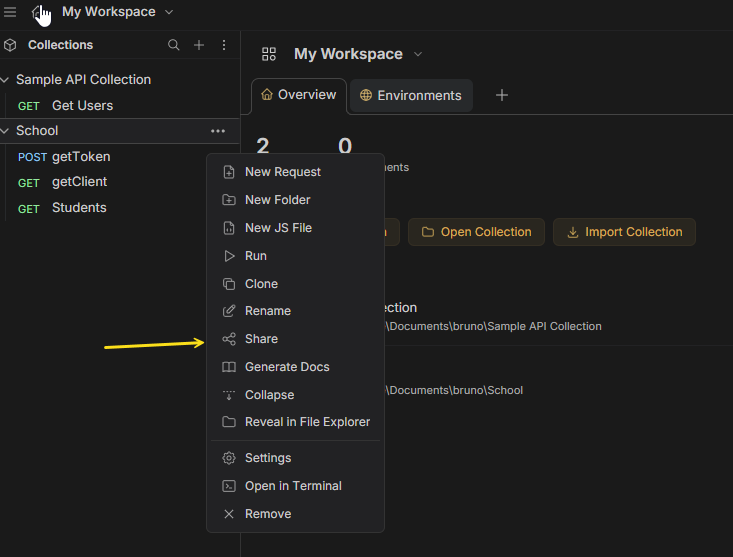Image resolution: width=733 pixels, height=557 pixels.
Task: Collapse the Sample API Collection chevron
Action: [5, 80]
